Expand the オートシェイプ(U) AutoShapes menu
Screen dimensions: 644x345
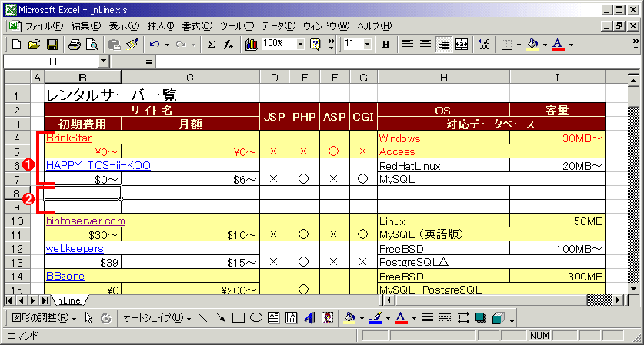157,318
